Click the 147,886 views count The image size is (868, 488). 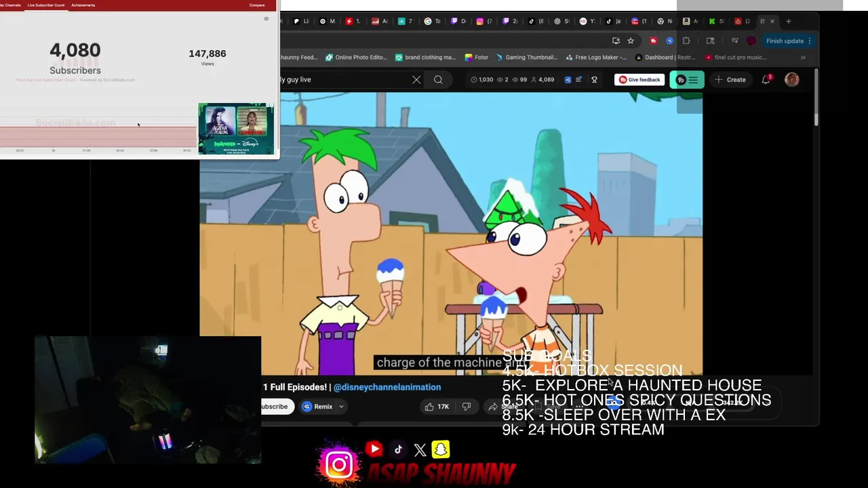[208, 54]
